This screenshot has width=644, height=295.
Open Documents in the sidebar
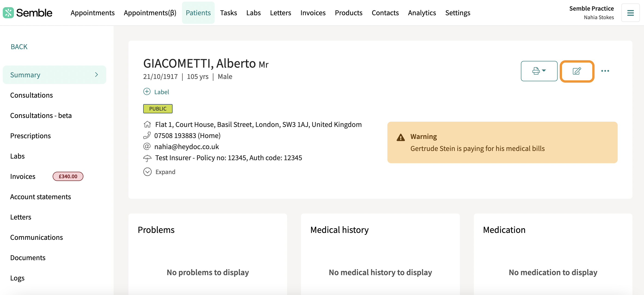(28, 258)
